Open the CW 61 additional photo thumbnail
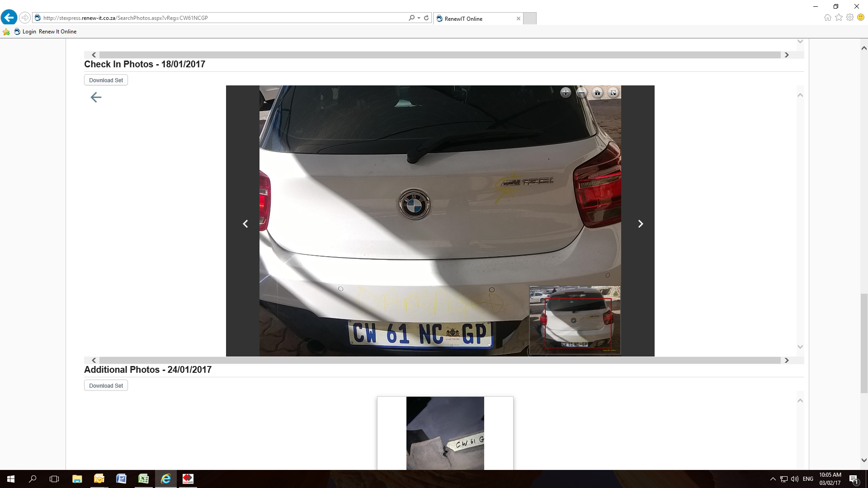 445,433
